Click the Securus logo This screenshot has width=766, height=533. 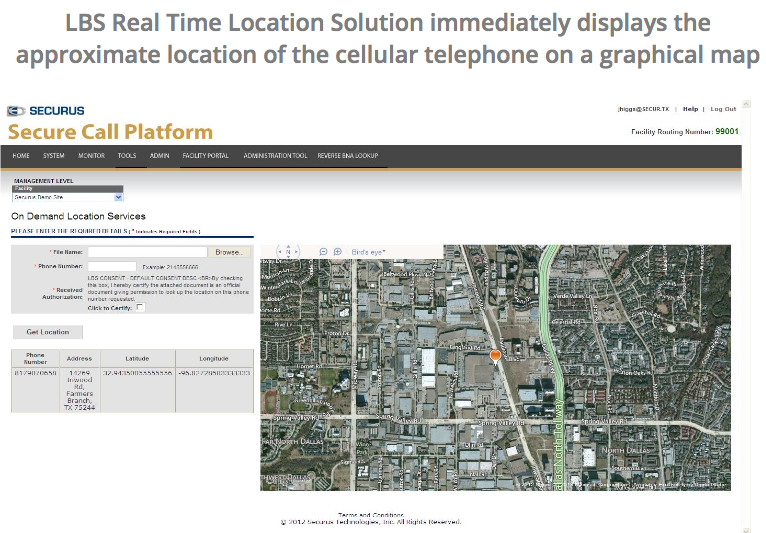click(x=46, y=110)
